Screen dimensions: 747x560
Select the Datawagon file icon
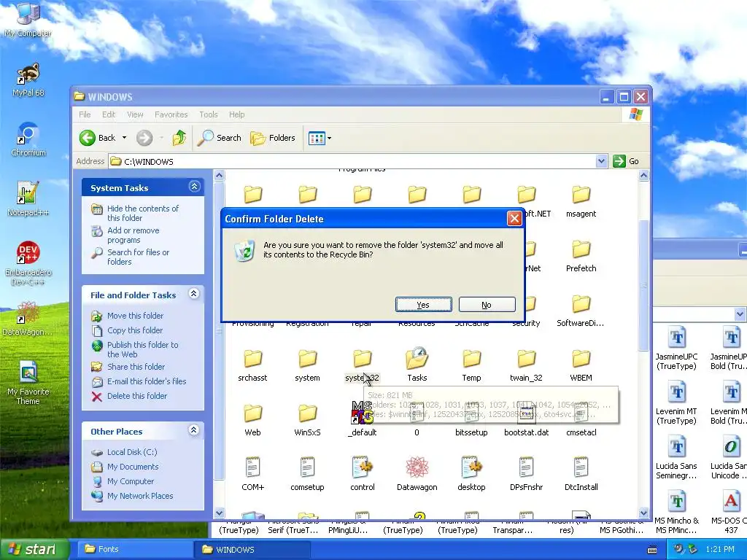[x=417, y=467]
